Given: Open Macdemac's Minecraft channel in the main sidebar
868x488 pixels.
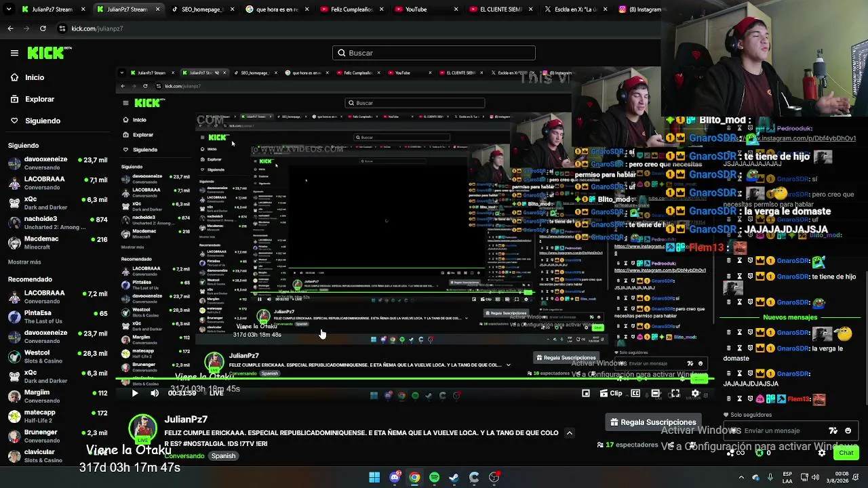Looking at the screenshot, I should (x=58, y=243).
